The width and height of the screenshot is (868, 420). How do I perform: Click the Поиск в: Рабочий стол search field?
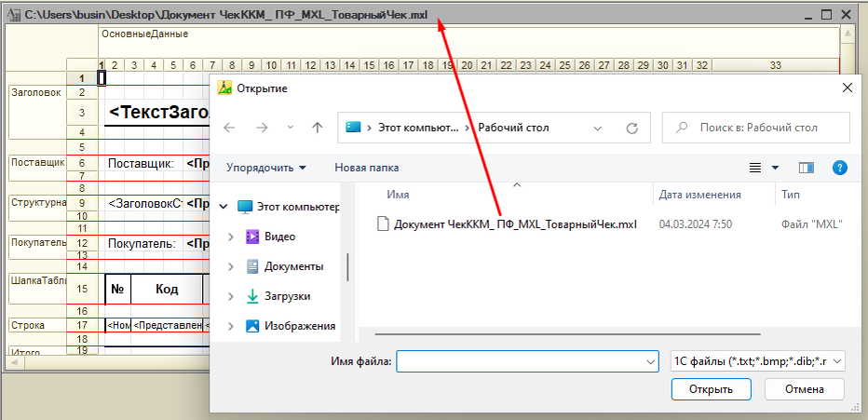[x=756, y=128]
